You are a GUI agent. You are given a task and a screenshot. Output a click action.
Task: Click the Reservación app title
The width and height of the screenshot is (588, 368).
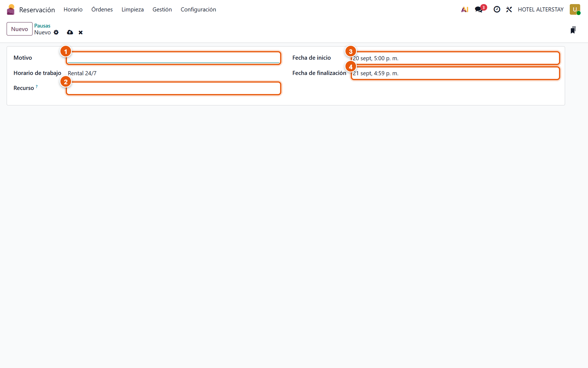37,10
